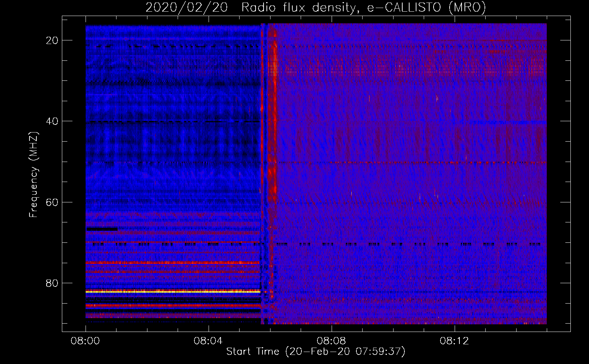589x364 pixels.
Task: Click the '80' frequency tick label
Action: [52, 283]
